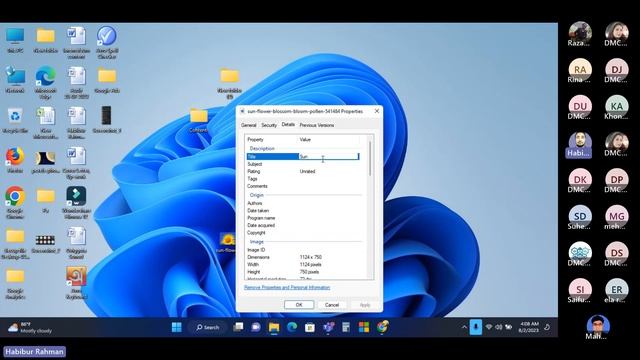Select the sunflower image file on desktop
This screenshot has height=360, width=640.
(x=227, y=242)
